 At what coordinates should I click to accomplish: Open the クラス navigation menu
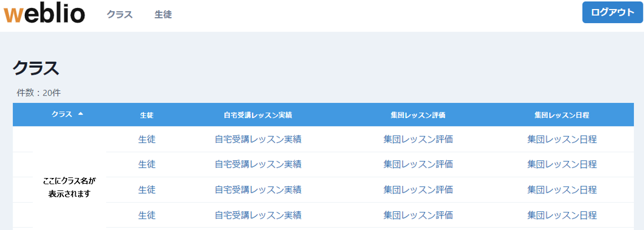[x=120, y=14]
